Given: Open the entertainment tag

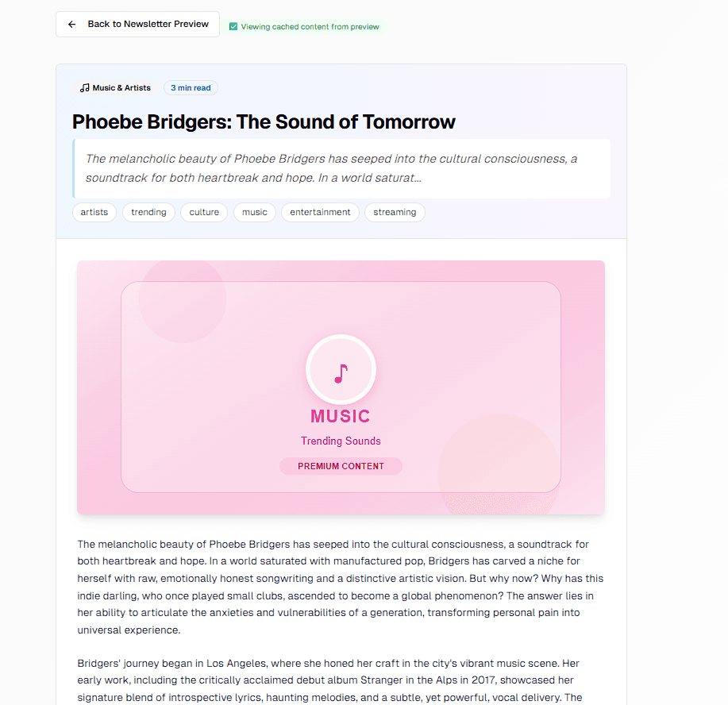Looking at the screenshot, I should pos(320,212).
